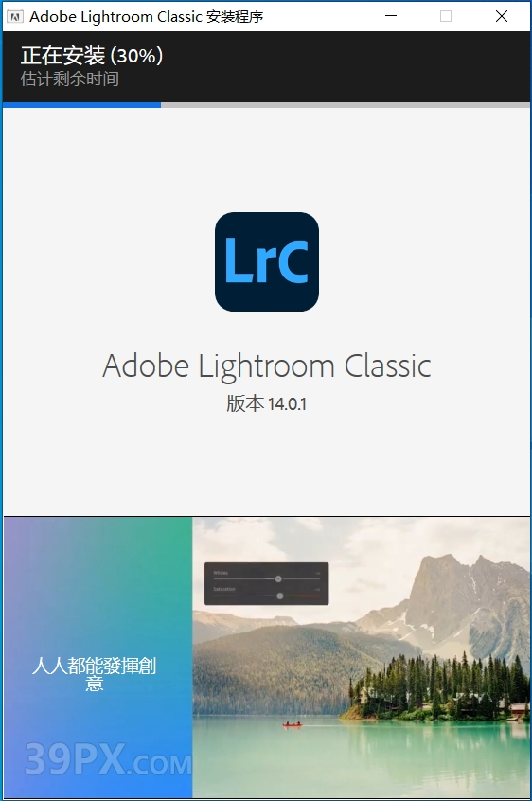Click the Whites slider handle in preview
This screenshot has width=532, height=801.
pos(278,578)
